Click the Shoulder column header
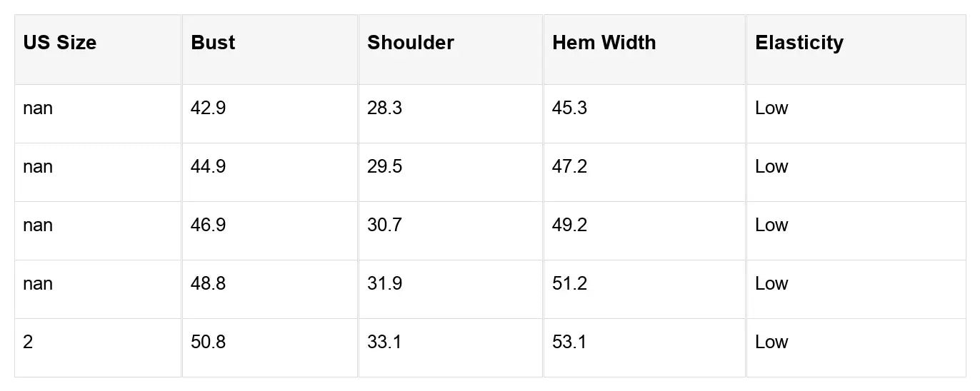Image resolution: width=980 pixels, height=391 pixels. [x=411, y=43]
